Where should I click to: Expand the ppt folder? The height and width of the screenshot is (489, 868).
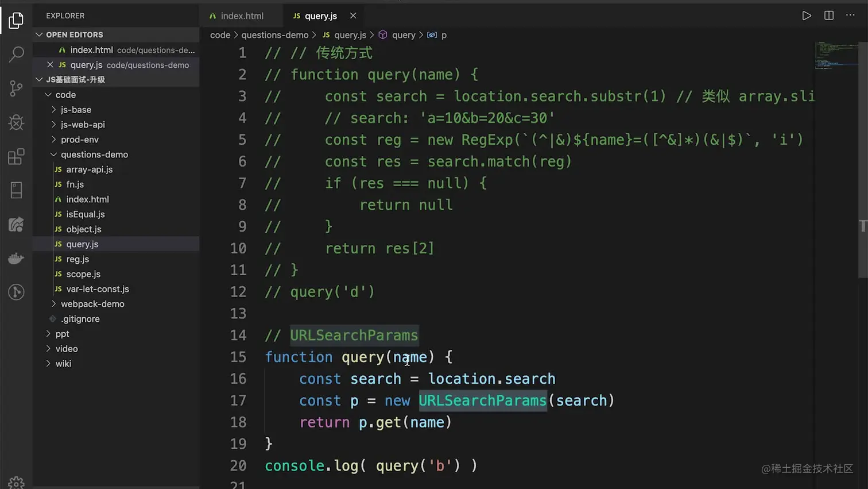tap(116, 334)
